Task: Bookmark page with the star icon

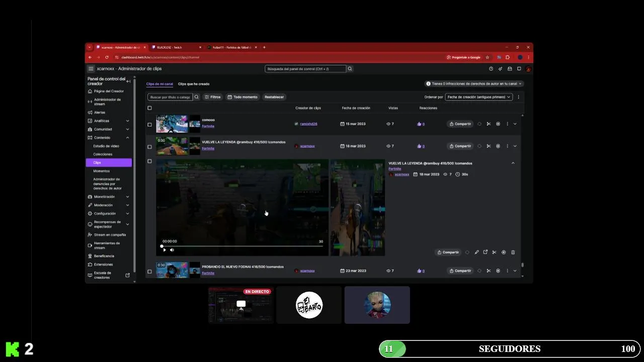Action: coord(487,57)
